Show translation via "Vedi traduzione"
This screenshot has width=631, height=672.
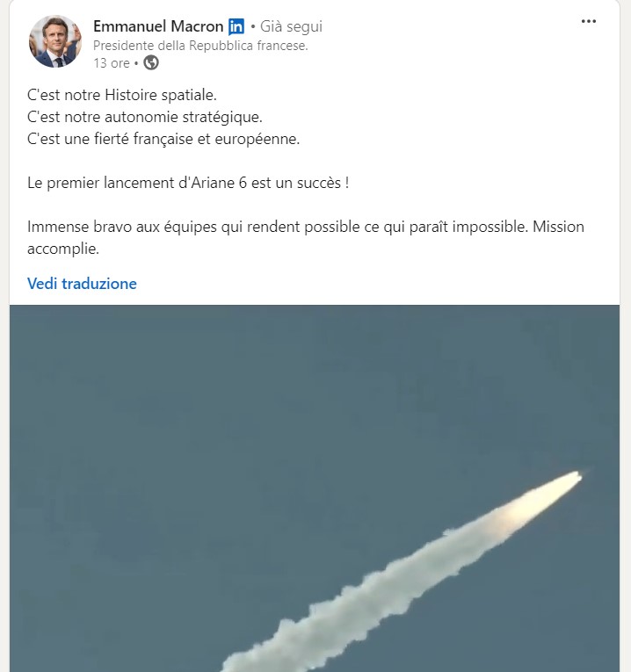point(82,283)
